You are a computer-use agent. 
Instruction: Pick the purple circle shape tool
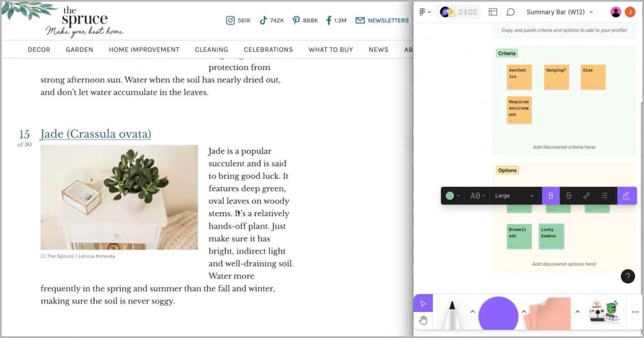(x=498, y=315)
